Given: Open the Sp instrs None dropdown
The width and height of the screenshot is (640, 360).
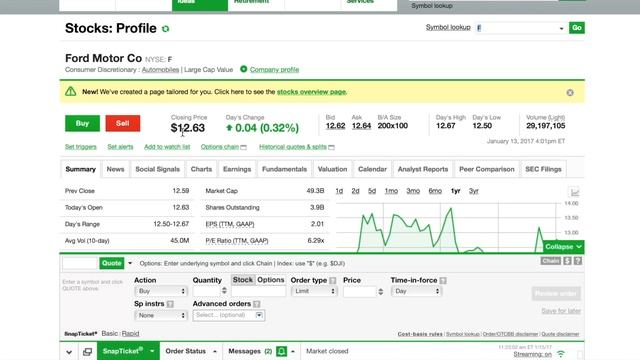Looking at the screenshot, I should (x=160, y=315).
